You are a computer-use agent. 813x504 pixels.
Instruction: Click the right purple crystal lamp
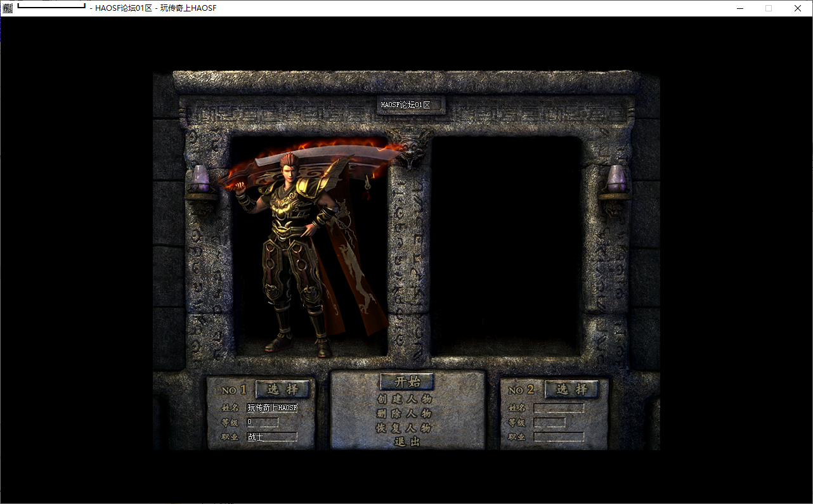coord(616,180)
